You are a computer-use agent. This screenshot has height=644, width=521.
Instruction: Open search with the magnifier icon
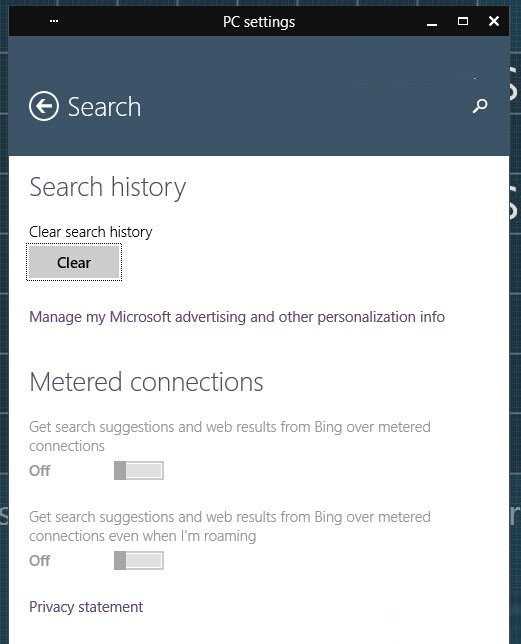(x=480, y=106)
